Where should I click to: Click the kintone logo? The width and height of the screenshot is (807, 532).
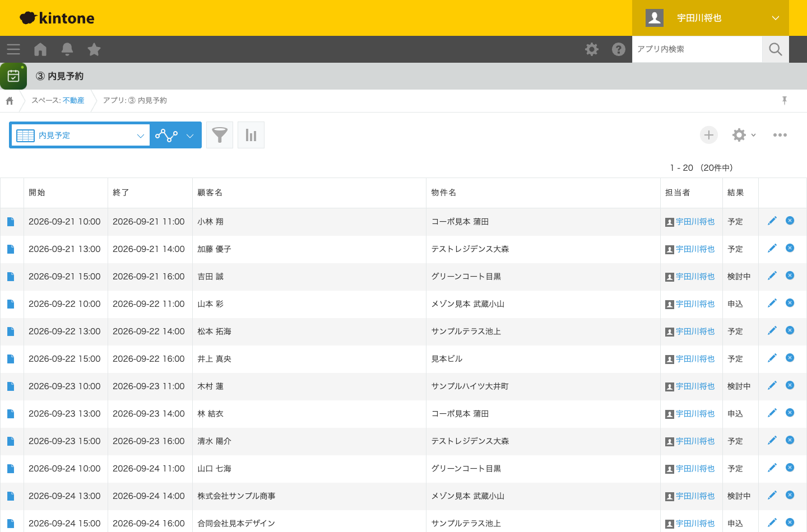(x=57, y=18)
